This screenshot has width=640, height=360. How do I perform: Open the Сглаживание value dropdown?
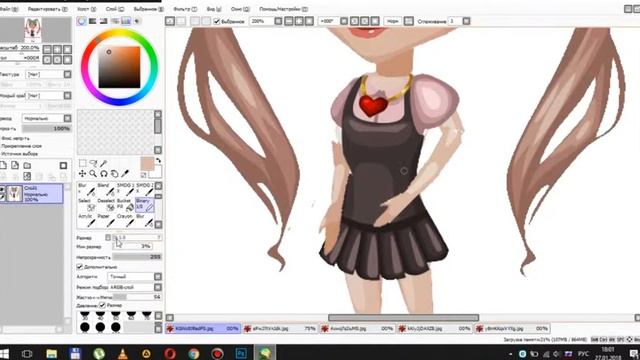pos(466,21)
